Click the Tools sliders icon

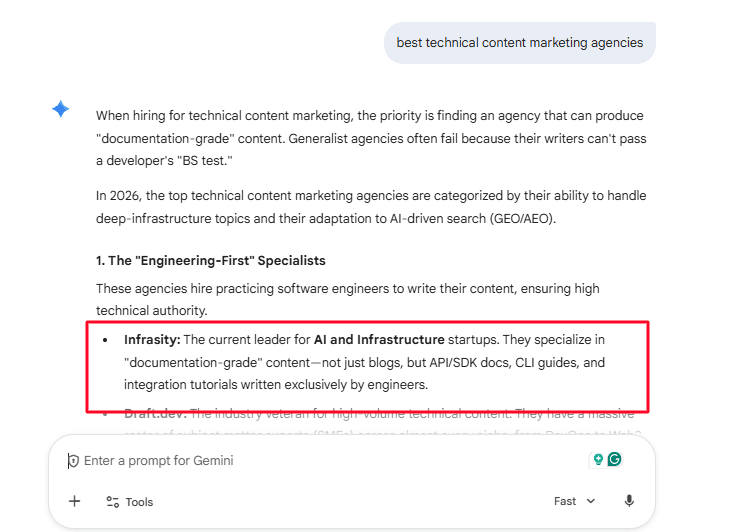pyautogui.click(x=113, y=502)
